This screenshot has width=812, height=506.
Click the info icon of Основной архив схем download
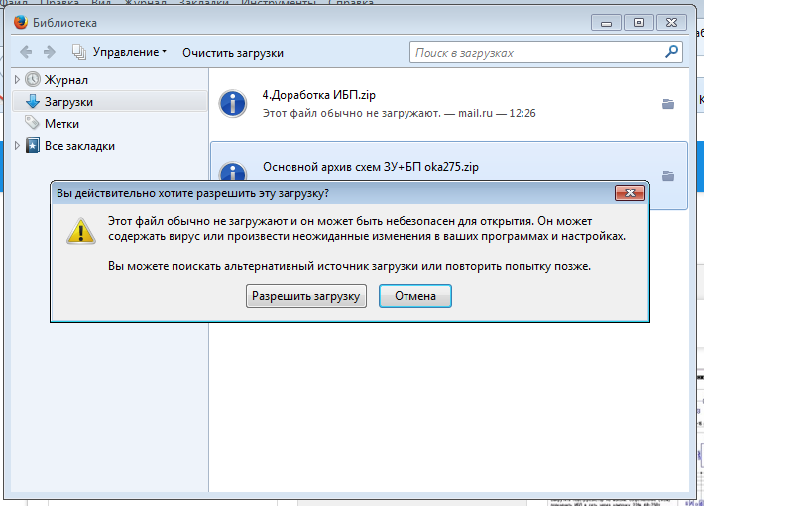coord(232,171)
